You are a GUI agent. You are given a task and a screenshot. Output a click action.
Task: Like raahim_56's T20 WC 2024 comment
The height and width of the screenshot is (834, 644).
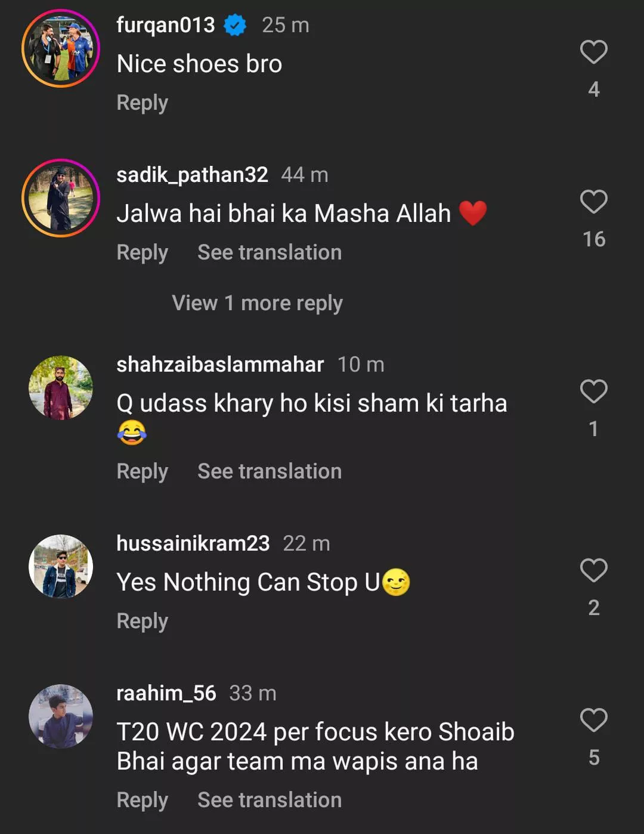click(593, 721)
